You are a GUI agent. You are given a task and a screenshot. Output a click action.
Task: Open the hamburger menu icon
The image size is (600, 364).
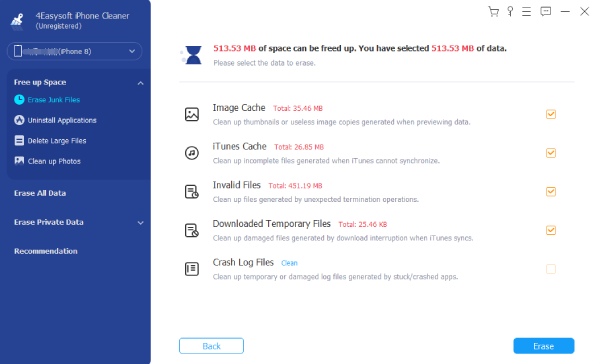point(527,11)
